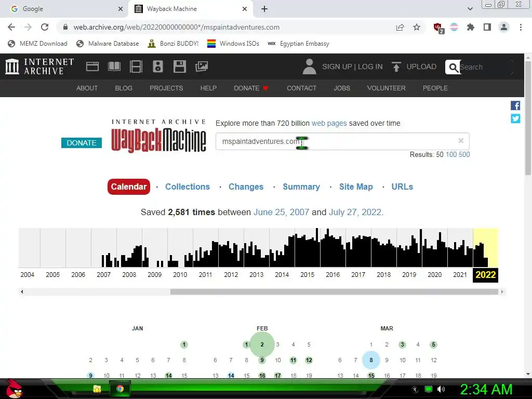Click the UPLOAD link

(x=421, y=66)
